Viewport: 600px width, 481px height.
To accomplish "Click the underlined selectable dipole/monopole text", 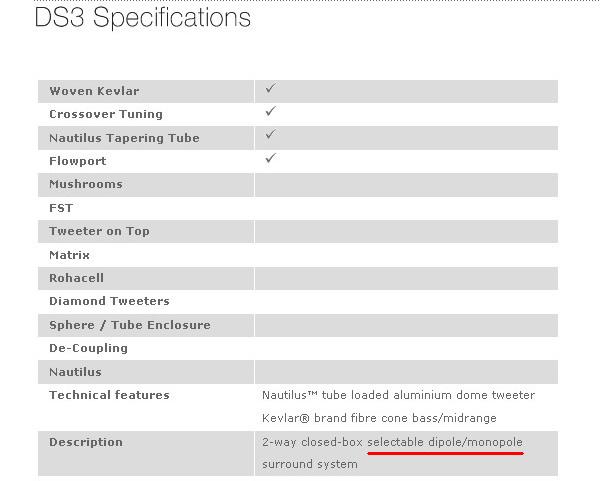I will pyautogui.click(x=444, y=442).
